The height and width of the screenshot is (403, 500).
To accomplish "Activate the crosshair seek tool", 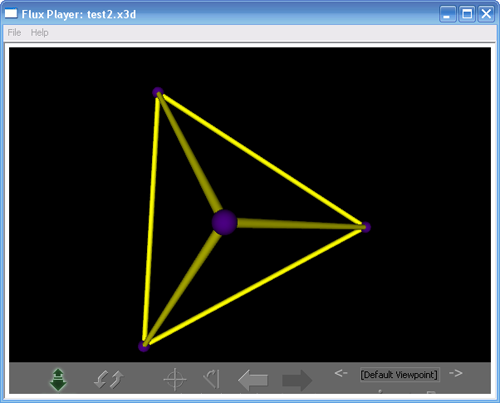I will coord(175,379).
